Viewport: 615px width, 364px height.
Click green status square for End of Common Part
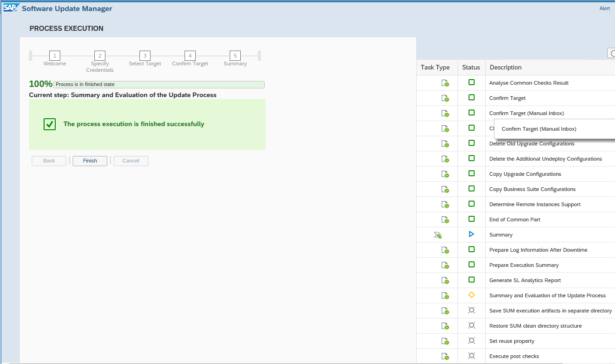pyautogui.click(x=471, y=219)
